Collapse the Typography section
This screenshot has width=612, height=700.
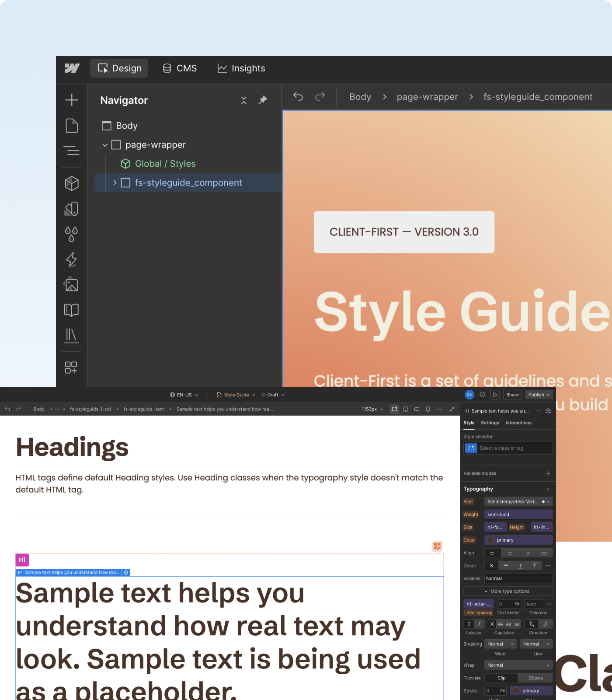point(548,489)
